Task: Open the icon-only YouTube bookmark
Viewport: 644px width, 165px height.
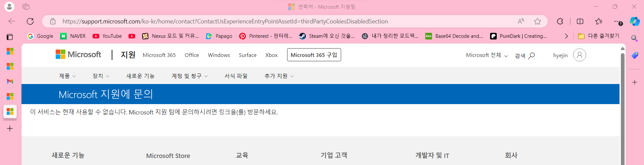Action: coord(132,36)
